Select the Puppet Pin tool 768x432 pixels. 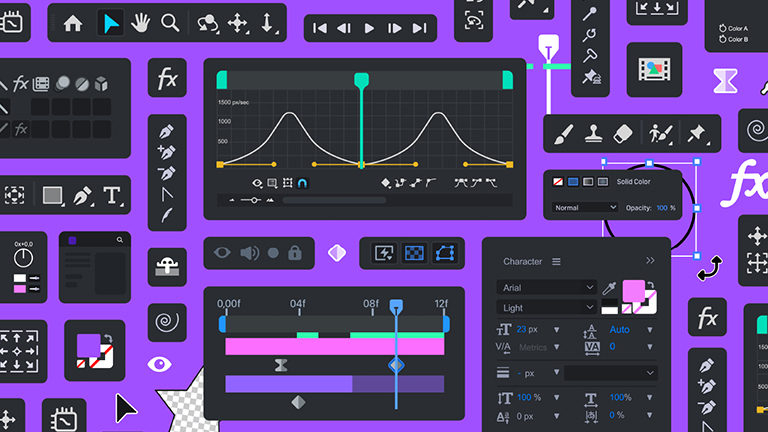(696, 133)
